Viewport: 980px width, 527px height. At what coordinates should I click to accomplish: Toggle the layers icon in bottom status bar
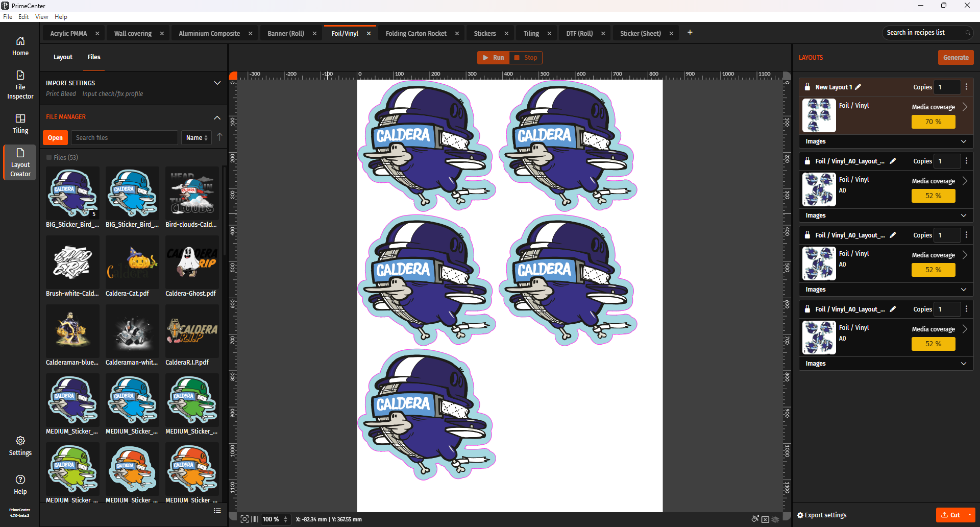(775, 519)
